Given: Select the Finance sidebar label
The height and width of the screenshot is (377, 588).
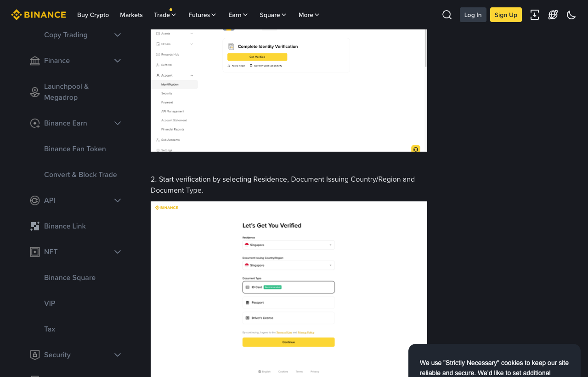Looking at the screenshot, I should (x=57, y=61).
